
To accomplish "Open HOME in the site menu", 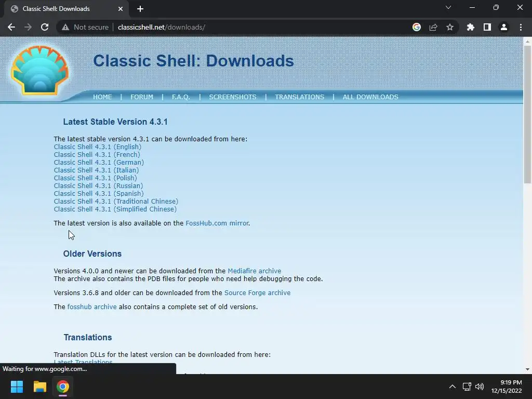I will point(102,97).
